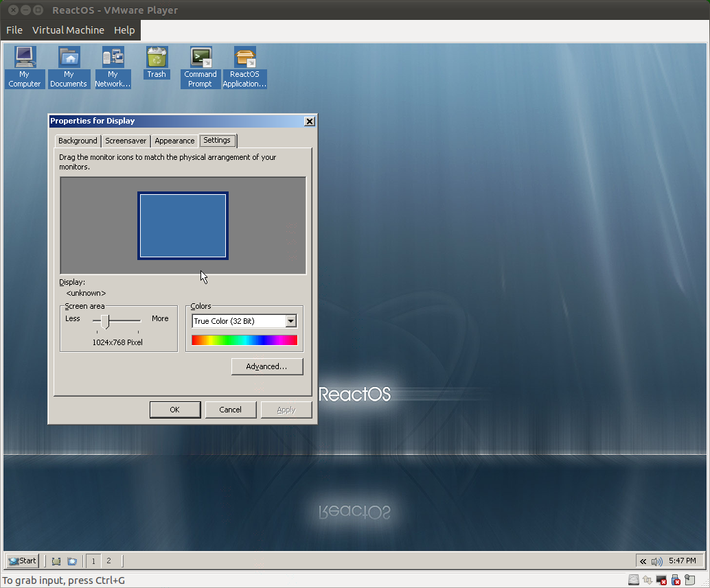The width and height of the screenshot is (710, 588).
Task: Open the Virtual Machine menu
Action: [x=68, y=30]
